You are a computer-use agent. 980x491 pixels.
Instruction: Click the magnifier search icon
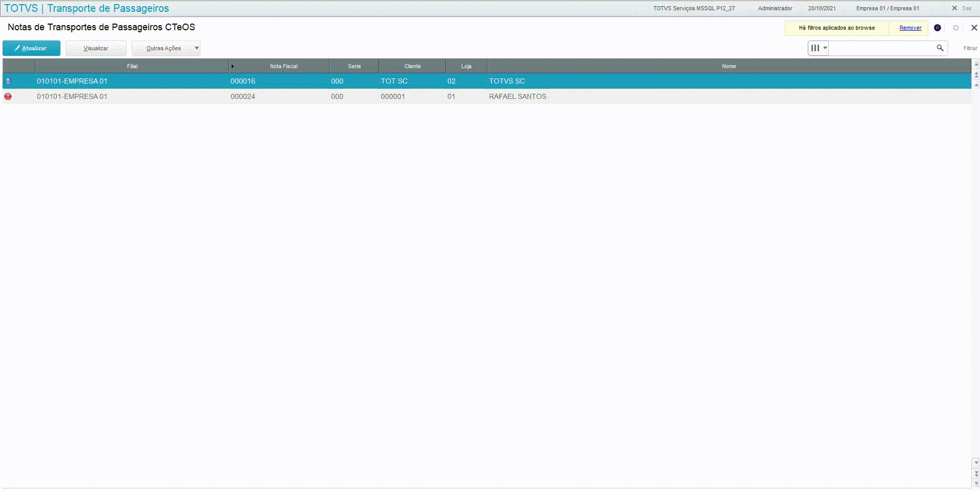940,48
